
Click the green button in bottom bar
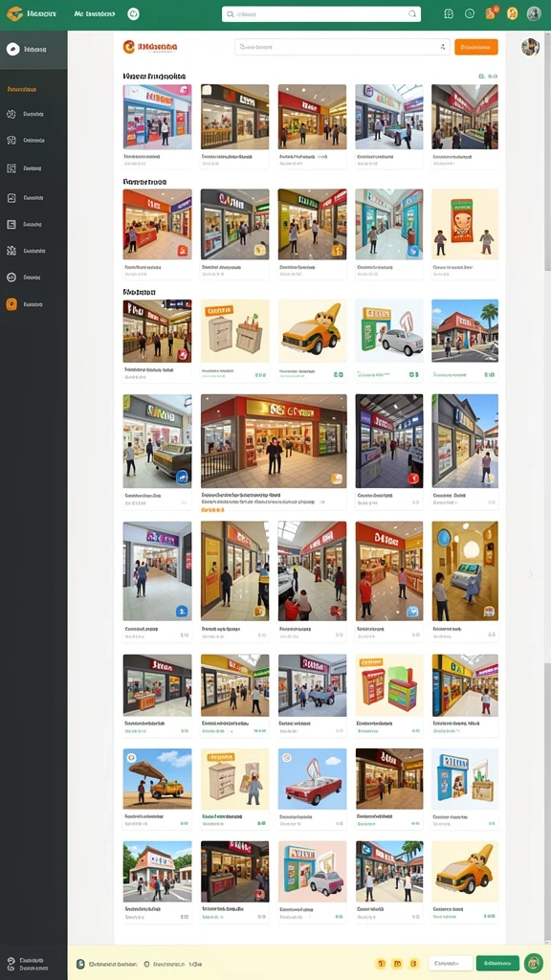click(497, 963)
